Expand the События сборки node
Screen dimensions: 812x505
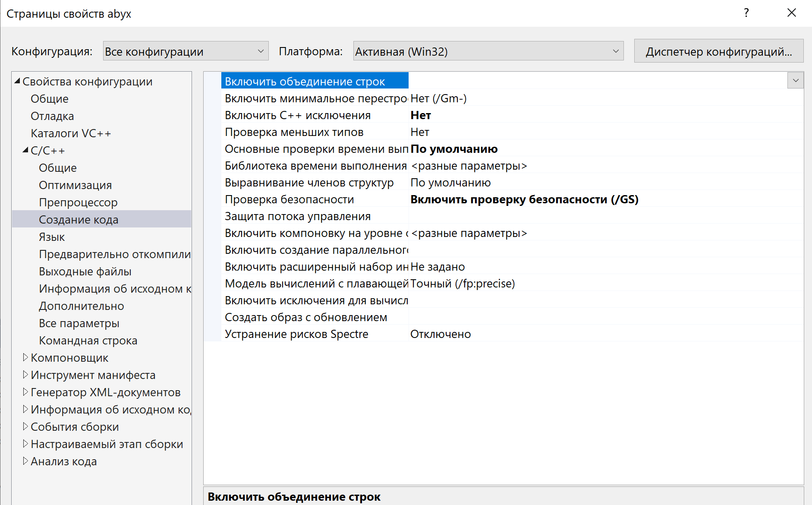25,426
